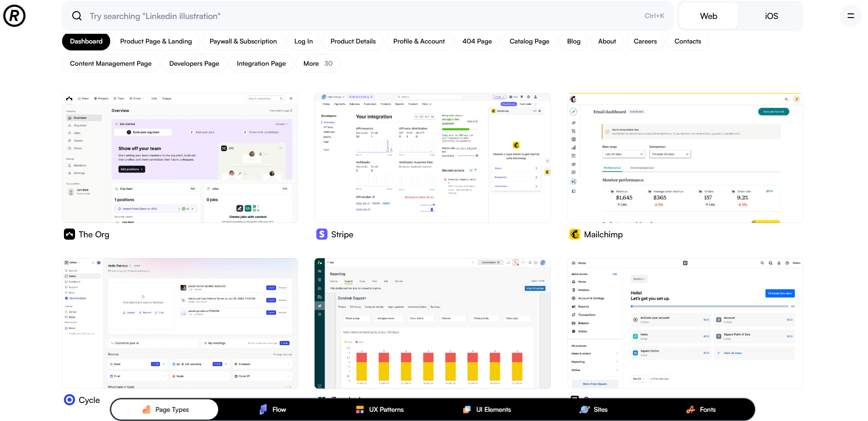The image size is (868, 421).
Task: Click the Sites planet icon
Action: point(585,409)
